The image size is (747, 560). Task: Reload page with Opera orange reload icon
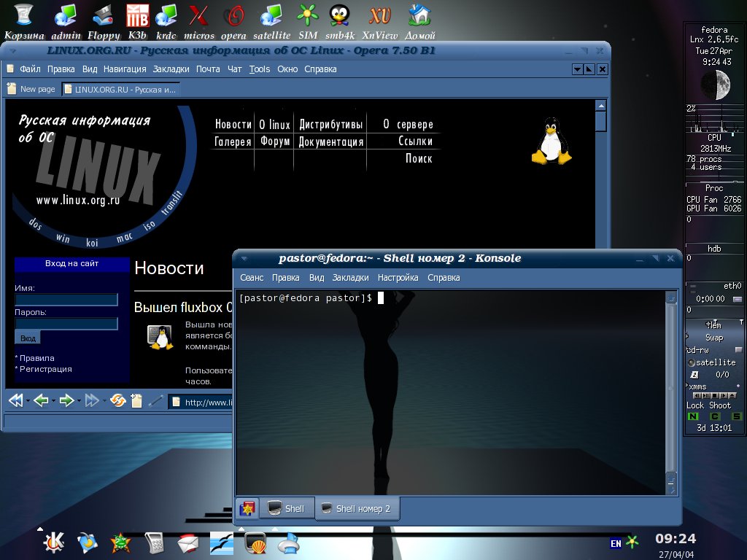coord(117,400)
